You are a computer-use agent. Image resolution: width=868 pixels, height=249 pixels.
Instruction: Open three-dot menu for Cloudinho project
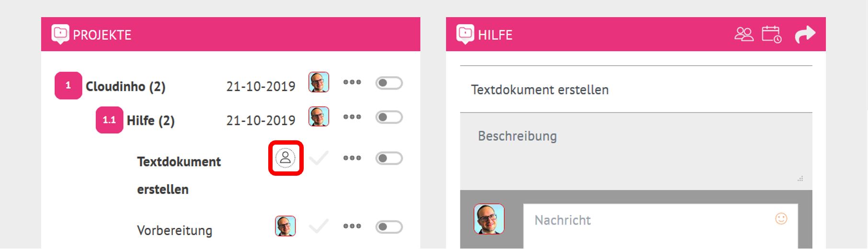(x=352, y=82)
